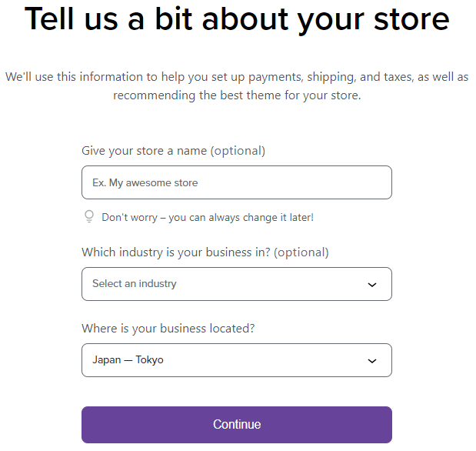
Task: Click the 'Tell us a bit about your store' heading
Action: click(237, 20)
